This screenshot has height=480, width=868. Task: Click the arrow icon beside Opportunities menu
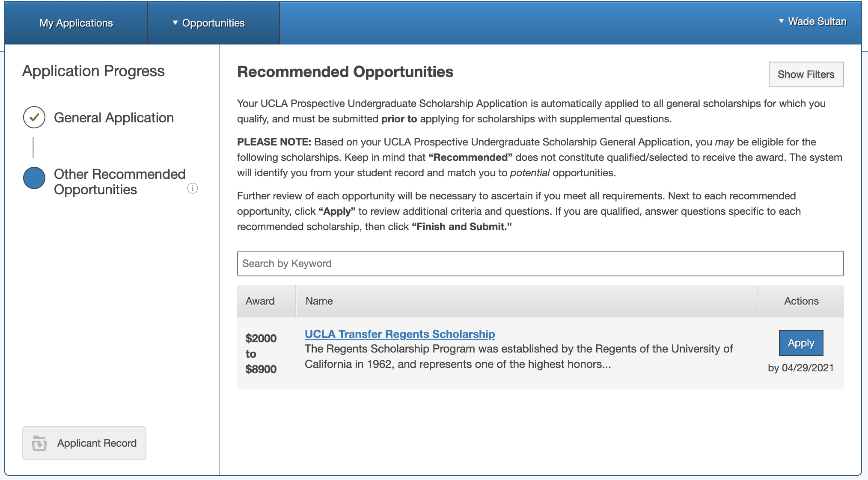[x=175, y=23]
